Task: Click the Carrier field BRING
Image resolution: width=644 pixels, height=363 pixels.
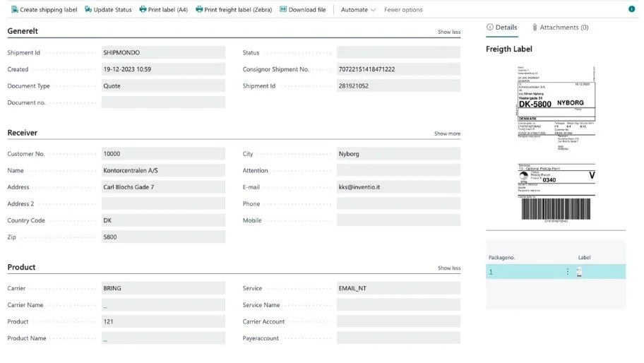Action: pyautogui.click(x=163, y=288)
